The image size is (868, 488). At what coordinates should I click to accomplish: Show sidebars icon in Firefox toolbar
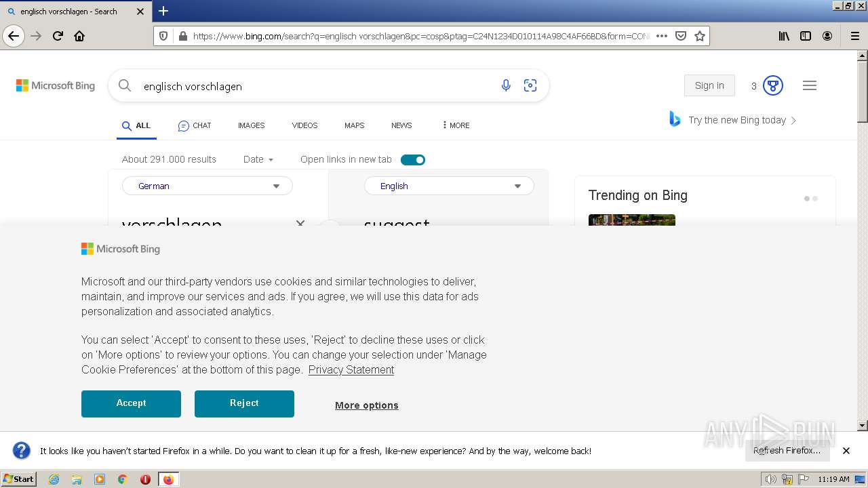(806, 36)
